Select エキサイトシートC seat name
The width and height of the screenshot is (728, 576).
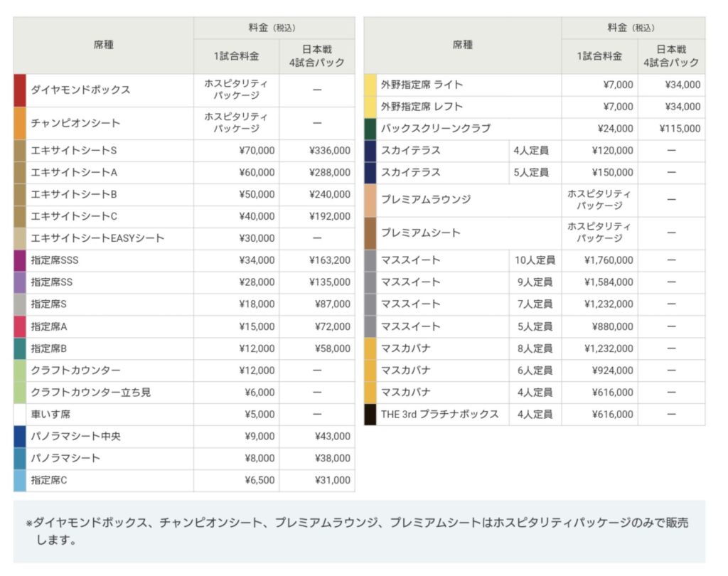coord(74,216)
